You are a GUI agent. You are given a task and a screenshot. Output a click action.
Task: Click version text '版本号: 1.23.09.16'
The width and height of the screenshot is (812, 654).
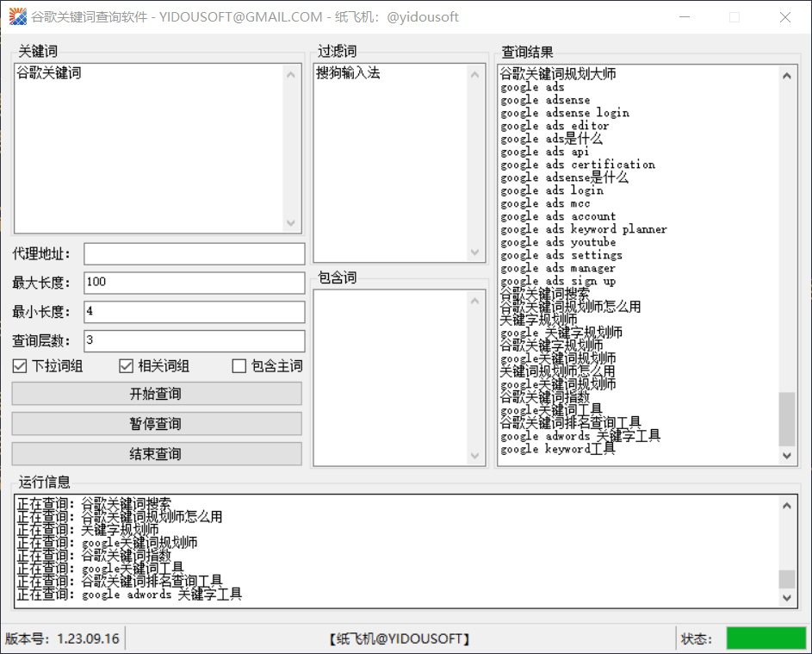62,639
